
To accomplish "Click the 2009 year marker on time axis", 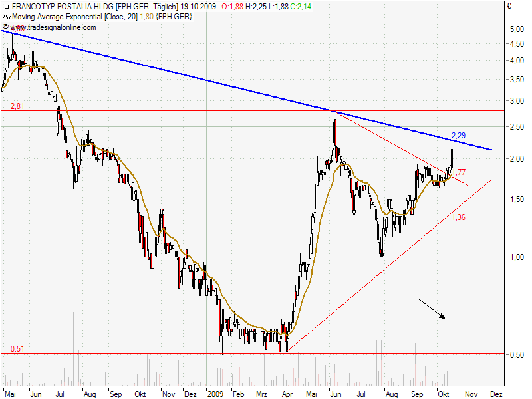I will [215, 394].
